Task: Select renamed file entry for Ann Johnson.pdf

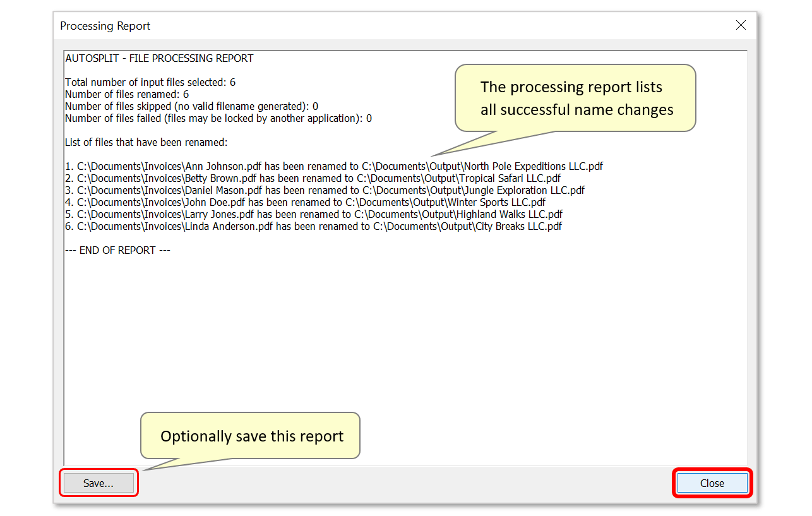Action: [333, 166]
